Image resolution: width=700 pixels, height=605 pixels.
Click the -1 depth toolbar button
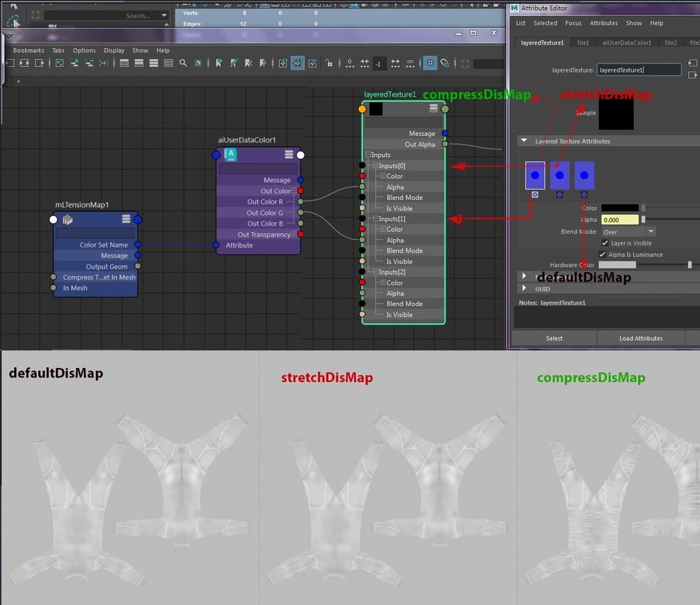tap(379, 63)
